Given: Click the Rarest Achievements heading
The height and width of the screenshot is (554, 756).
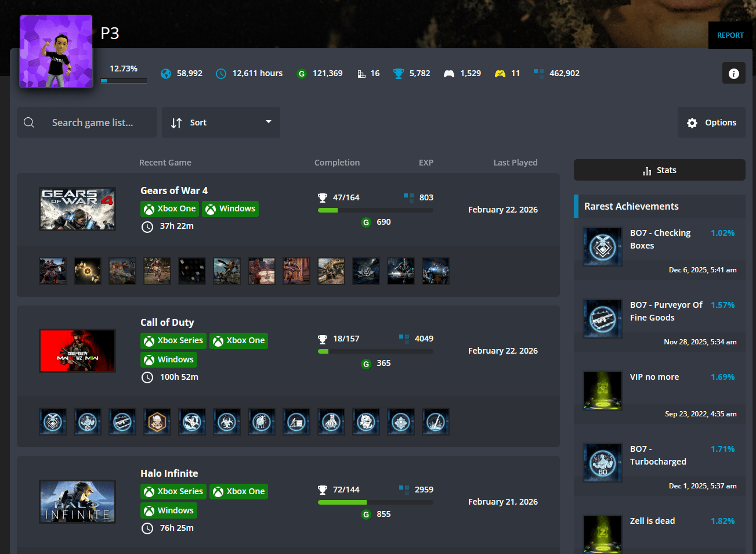Looking at the screenshot, I should tap(631, 206).
